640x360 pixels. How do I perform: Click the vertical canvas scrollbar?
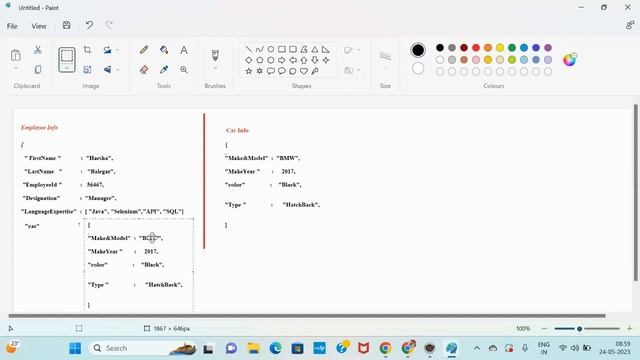pos(636,193)
